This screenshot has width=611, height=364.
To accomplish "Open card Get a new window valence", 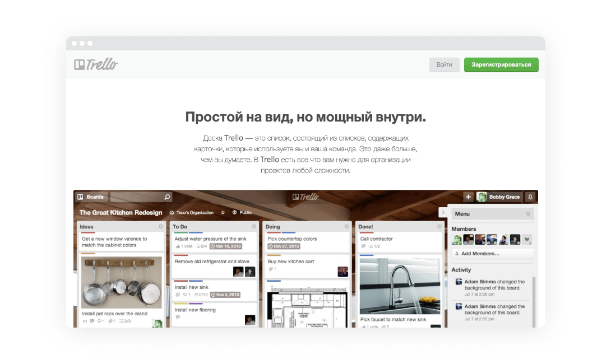I will pos(121,242).
